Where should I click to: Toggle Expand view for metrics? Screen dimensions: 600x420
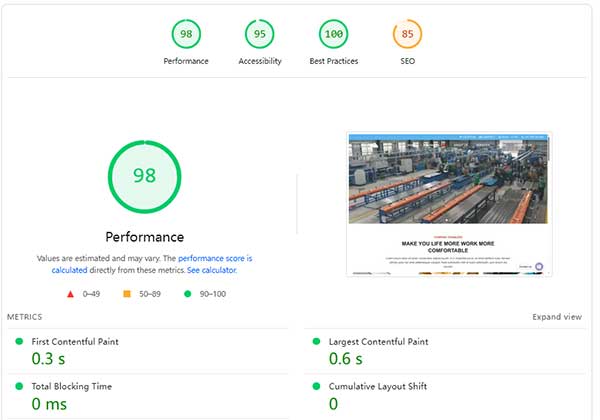[x=557, y=317]
